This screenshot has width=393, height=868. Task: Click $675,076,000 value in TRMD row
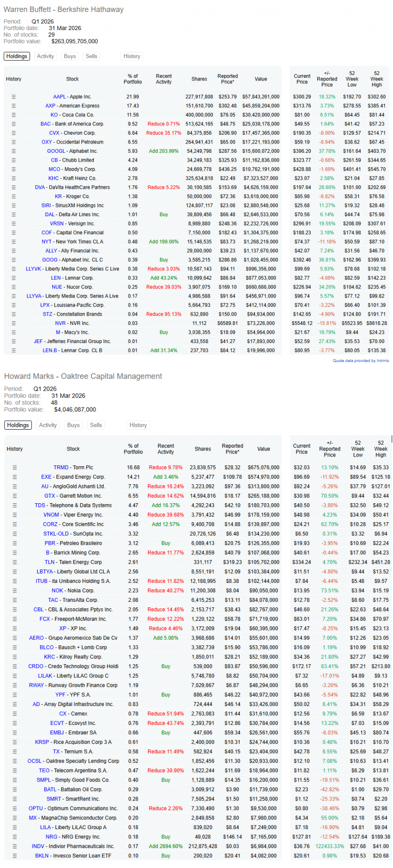(x=264, y=468)
